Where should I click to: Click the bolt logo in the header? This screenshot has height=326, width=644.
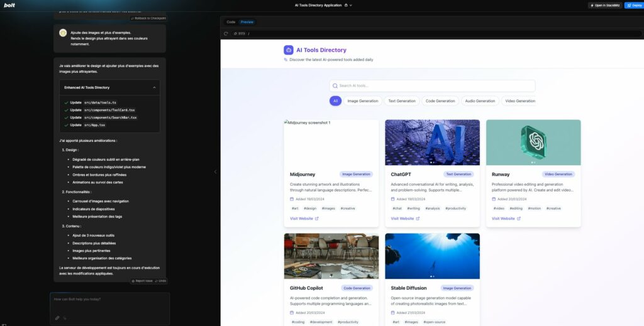(x=9, y=5)
